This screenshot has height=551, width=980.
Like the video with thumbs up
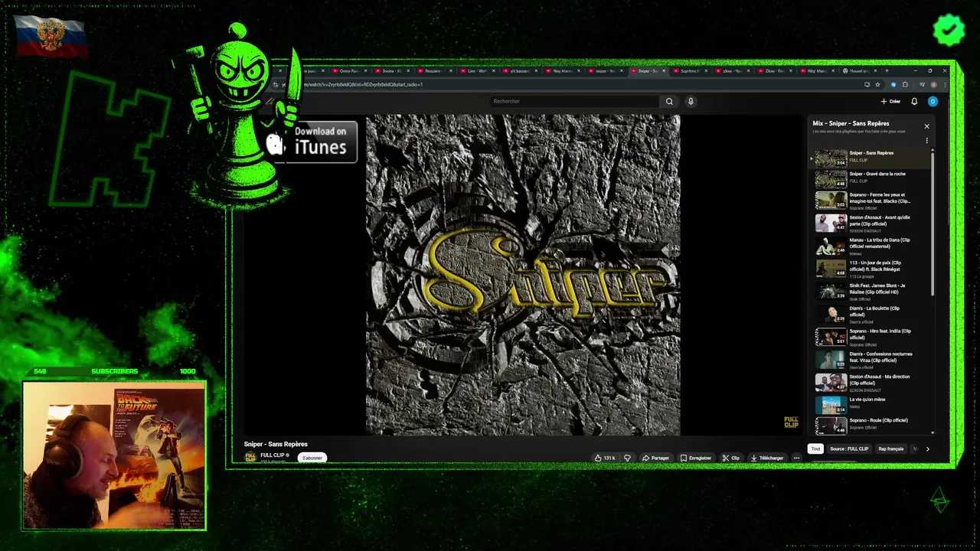coord(605,458)
